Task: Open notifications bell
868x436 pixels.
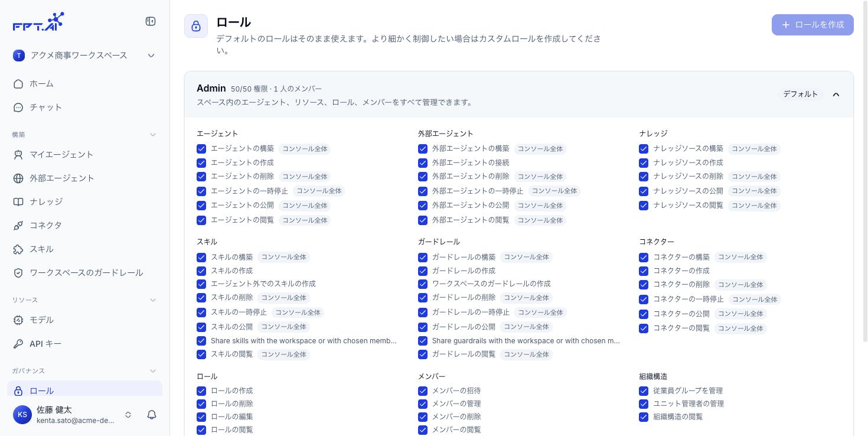Action: click(x=152, y=415)
